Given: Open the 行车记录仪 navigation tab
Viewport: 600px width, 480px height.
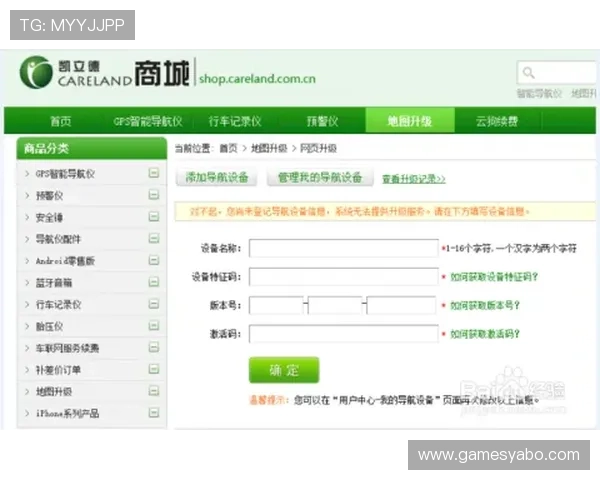Looking at the screenshot, I should [x=235, y=121].
